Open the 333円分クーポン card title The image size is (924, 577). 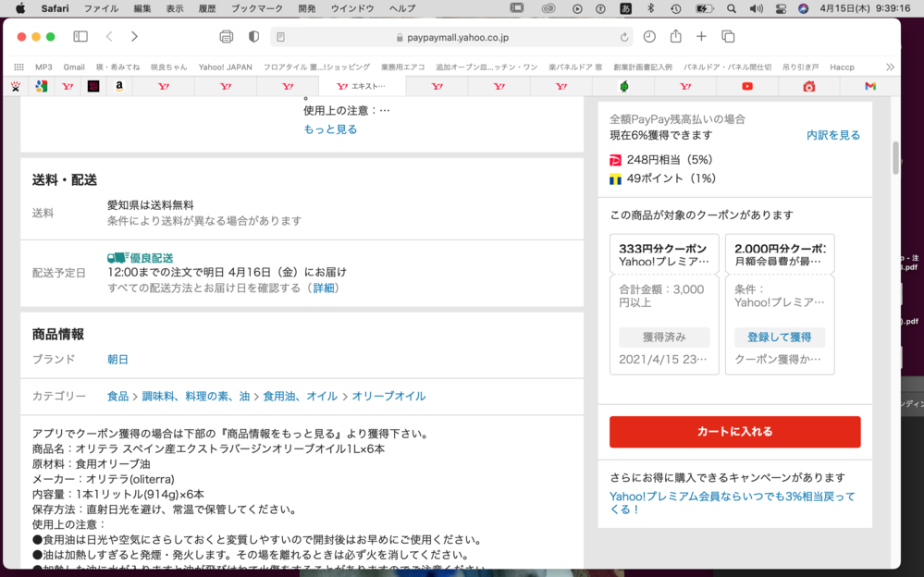click(x=662, y=249)
